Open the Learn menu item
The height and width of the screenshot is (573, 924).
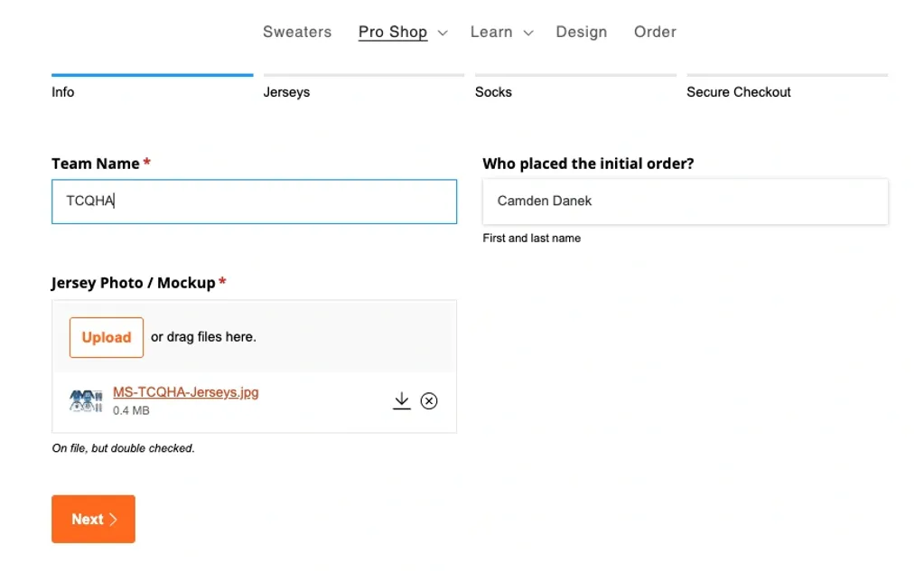(x=491, y=32)
